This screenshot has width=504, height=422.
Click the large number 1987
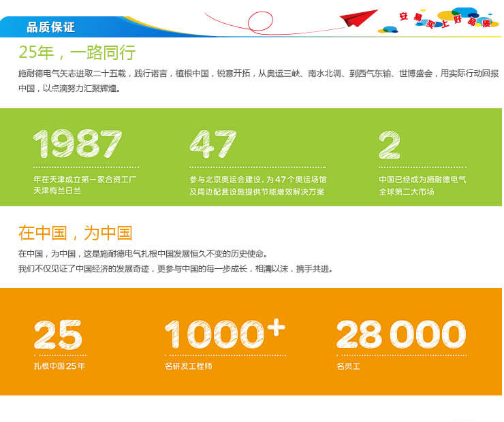78,144
